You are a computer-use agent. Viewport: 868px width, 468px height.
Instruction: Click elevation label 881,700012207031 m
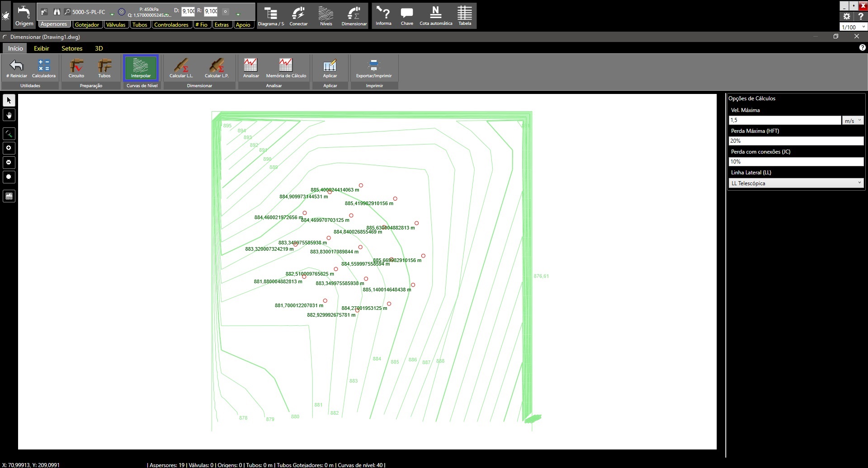click(x=299, y=305)
